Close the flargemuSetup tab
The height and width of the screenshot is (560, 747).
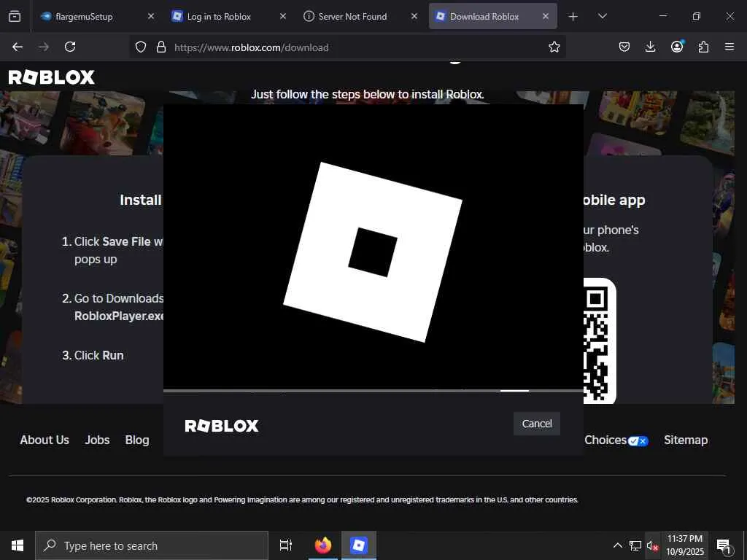[x=150, y=16]
